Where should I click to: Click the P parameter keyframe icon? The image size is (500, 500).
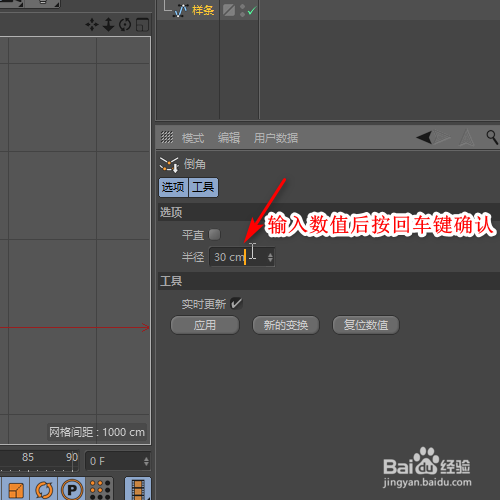(72, 489)
